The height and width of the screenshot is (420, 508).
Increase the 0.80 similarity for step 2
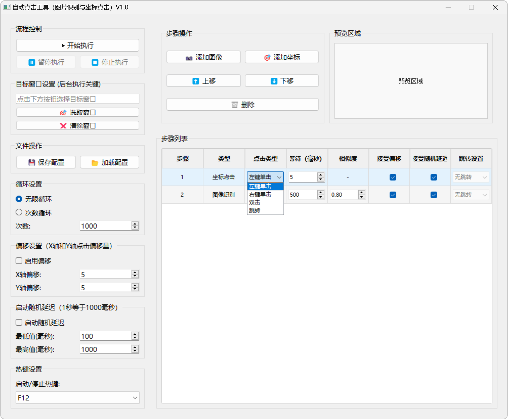point(362,193)
